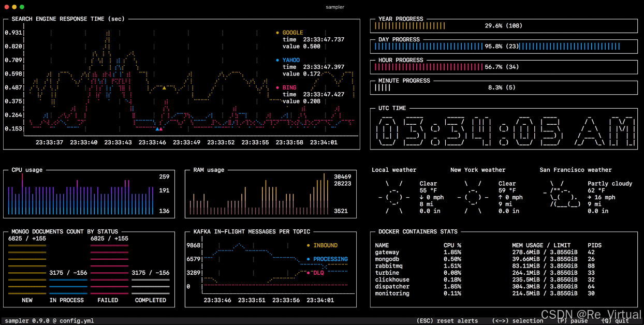Click the IN PROCESS status label

pyautogui.click(x=66, y=300)
